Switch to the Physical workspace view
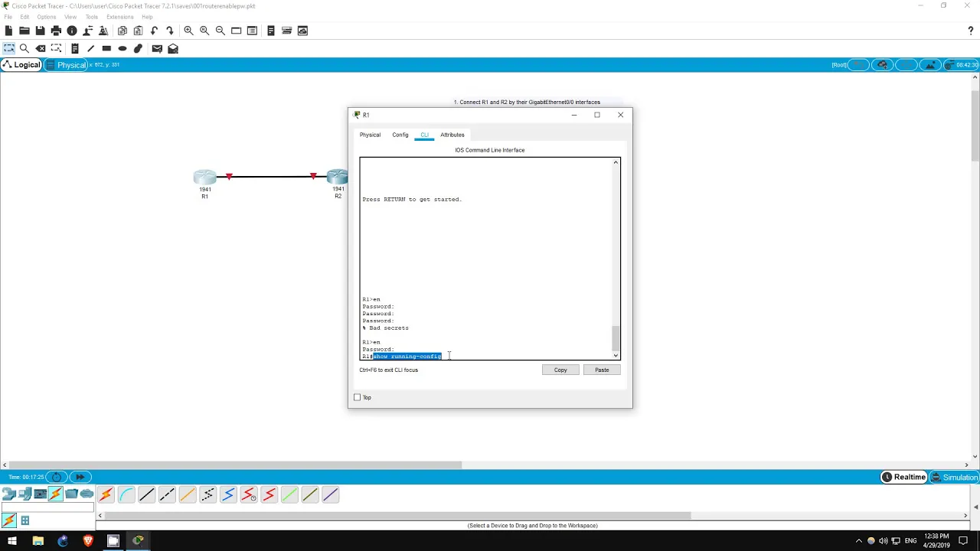The image size is (980, 551). 67,65
